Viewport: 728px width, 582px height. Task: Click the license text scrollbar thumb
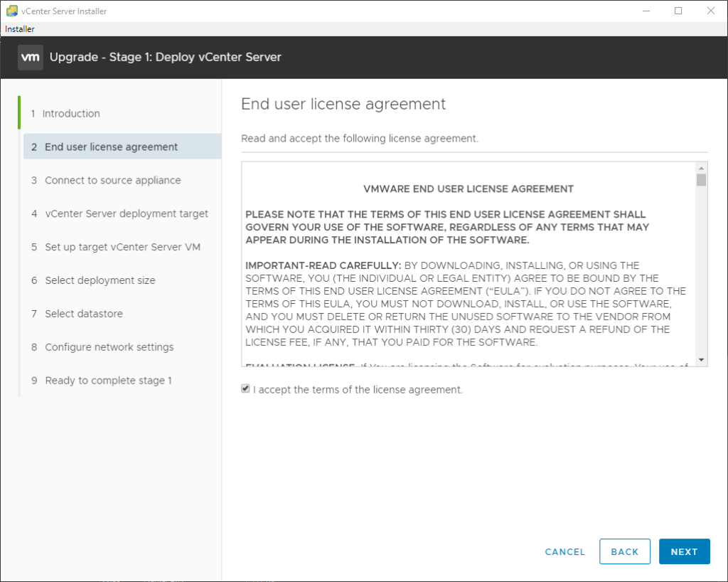click(701, 180)
